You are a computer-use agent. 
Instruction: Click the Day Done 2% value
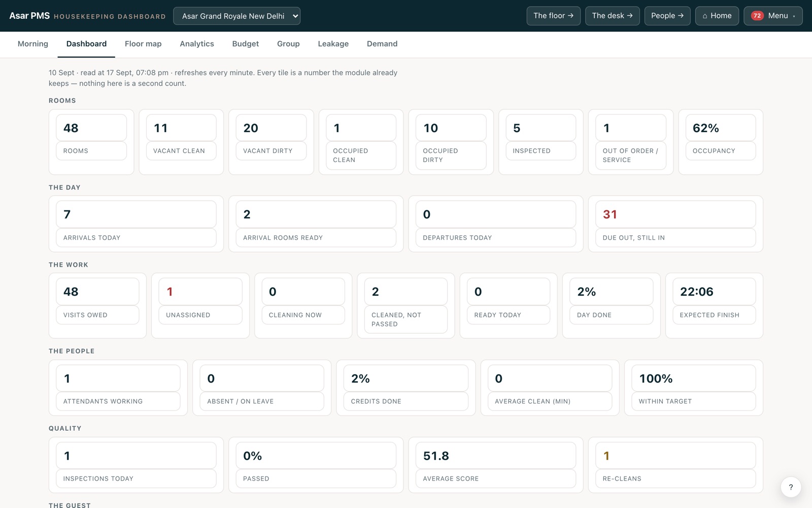point(587,292)
